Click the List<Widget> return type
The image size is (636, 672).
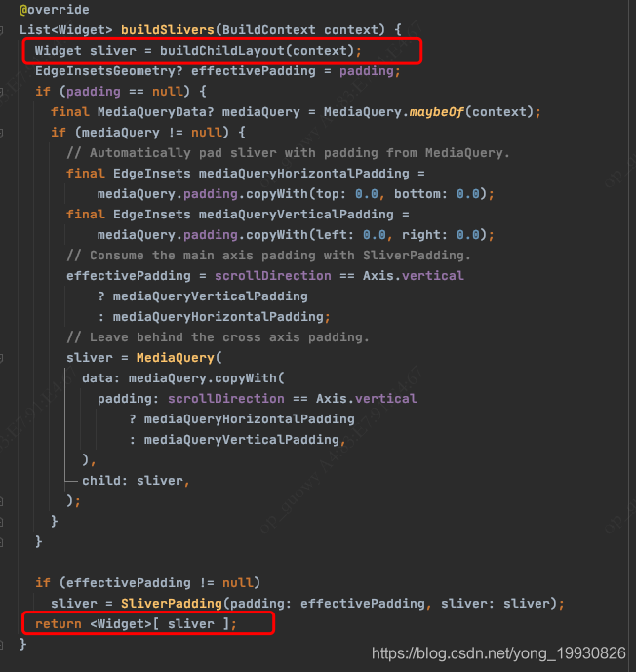pyautogui.click(x=66, y=30)
